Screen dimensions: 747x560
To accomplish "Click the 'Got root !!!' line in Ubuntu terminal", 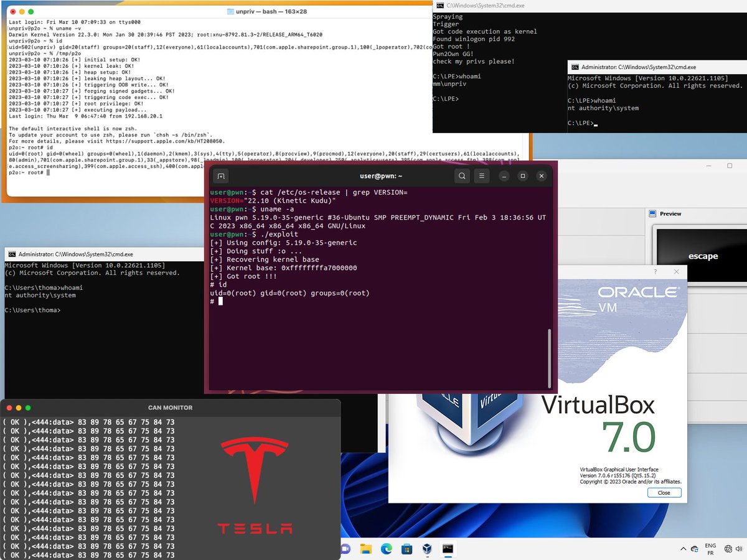I will click(243, 276).
